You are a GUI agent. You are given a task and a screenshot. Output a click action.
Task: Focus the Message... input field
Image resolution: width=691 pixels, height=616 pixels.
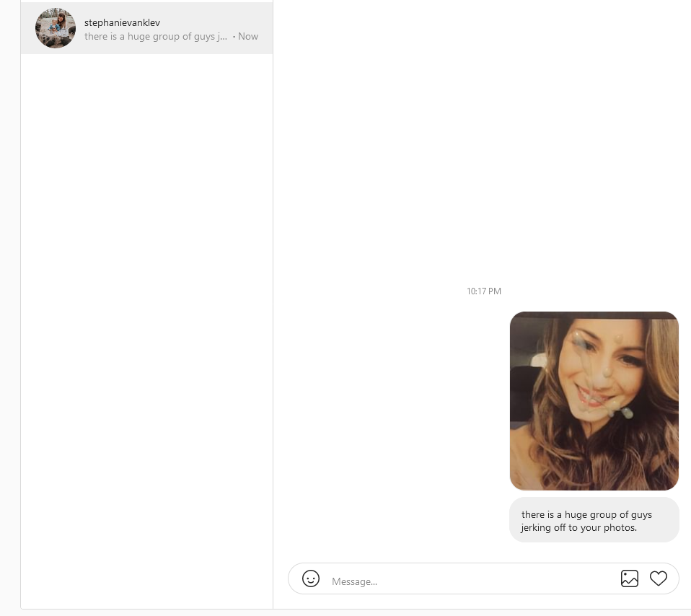coord(472,581)
